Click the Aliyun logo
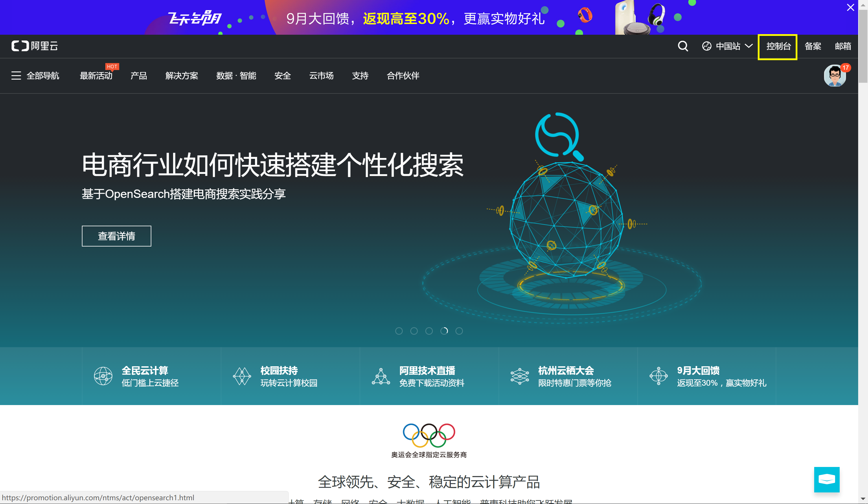The width and height of the screenshot is (868, 504). (35, 46)
